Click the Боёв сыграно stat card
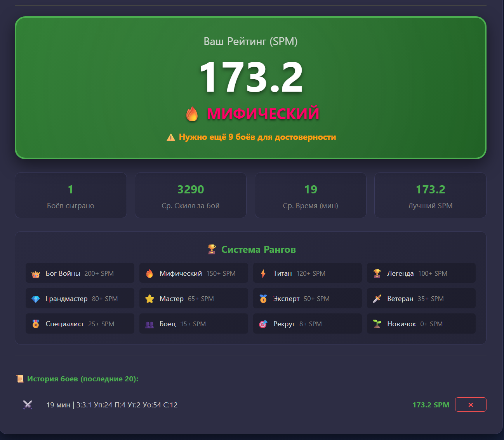Image resolution: width=504 pixels, height=440 pixels. [x=71, y=195]
